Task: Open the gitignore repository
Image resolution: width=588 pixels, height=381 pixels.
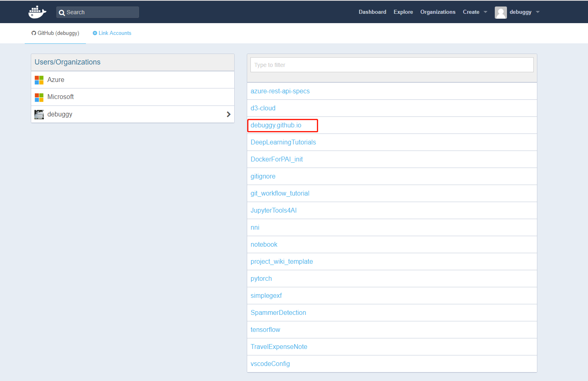Action: pyautogui.click(x=263, y=177)
